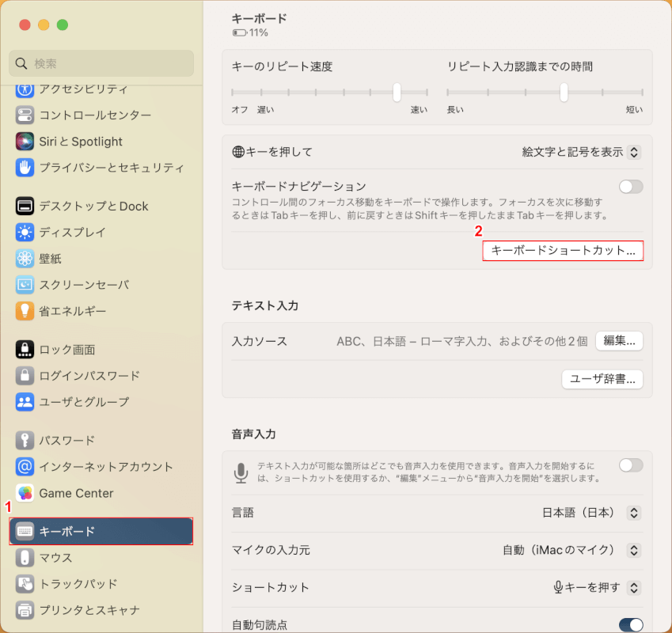Screen dimensions: 672x633
Task: Disable the 自動句読点 toggle
Action: [x=631, y=625]
